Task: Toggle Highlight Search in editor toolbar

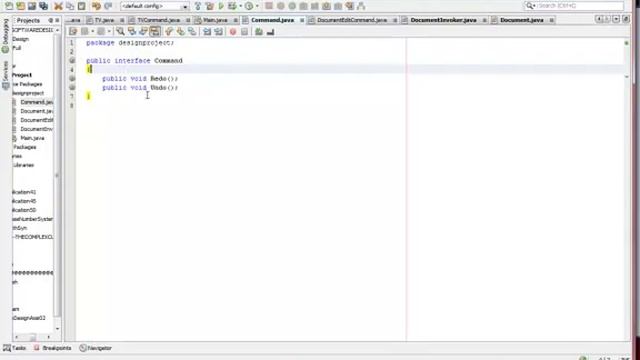Action: [155, 32]
